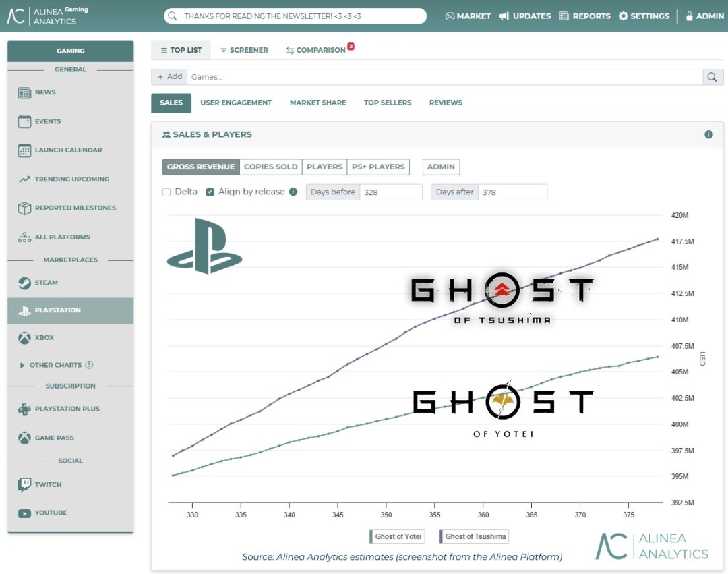The image size is (728, 574).
Task: Click the top newsletter search bar
Action: [295, 16]
